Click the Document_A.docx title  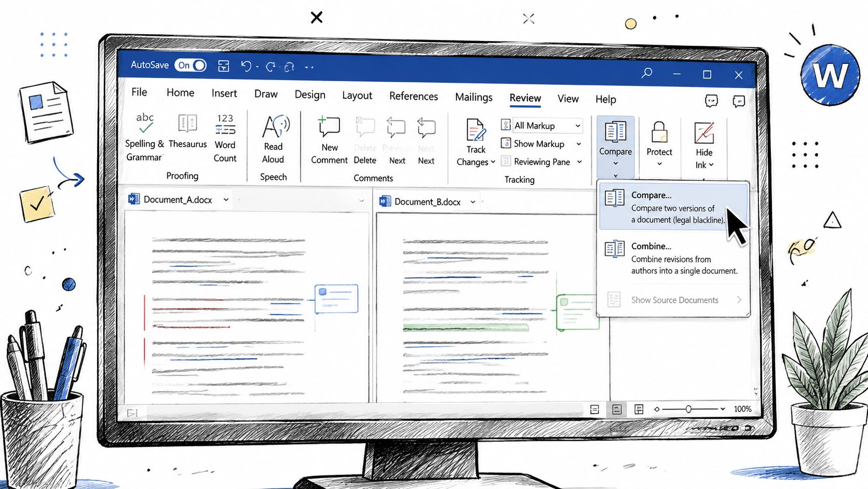pyautogui.click(x=178, y=200)
